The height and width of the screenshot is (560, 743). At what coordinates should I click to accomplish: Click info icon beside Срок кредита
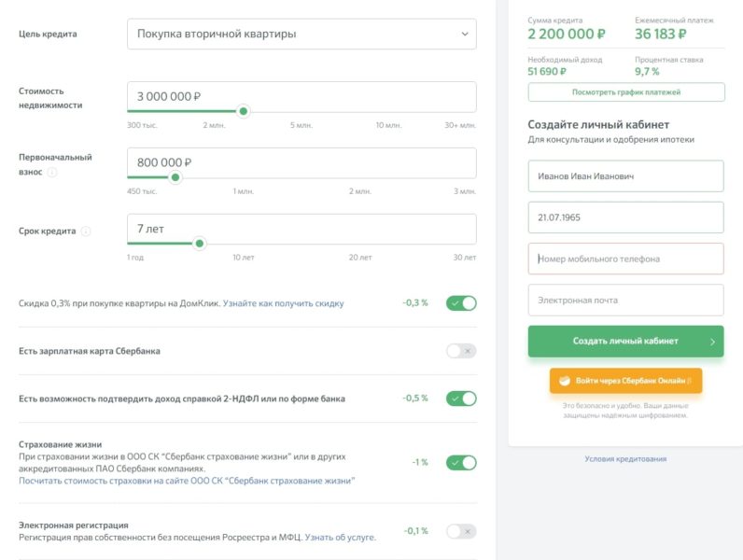pos(86,231)
